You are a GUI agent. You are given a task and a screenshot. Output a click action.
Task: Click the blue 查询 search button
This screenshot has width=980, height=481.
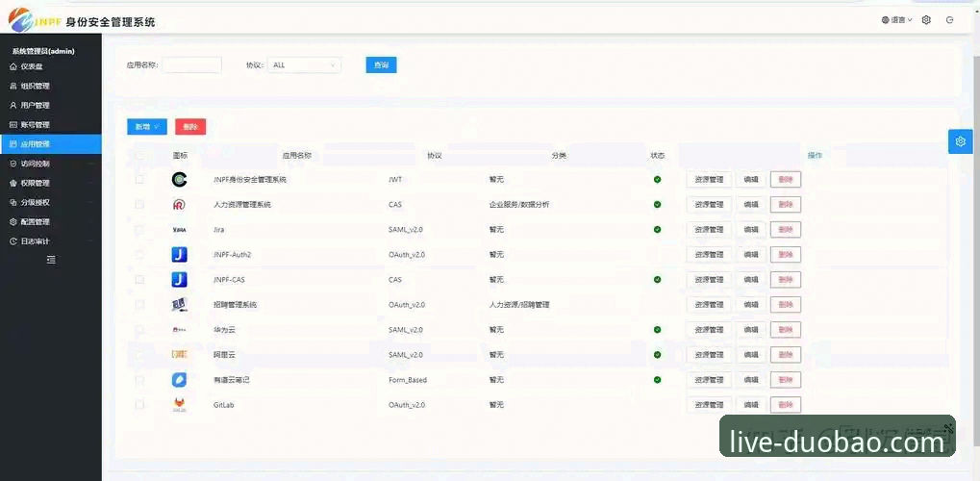381,65
